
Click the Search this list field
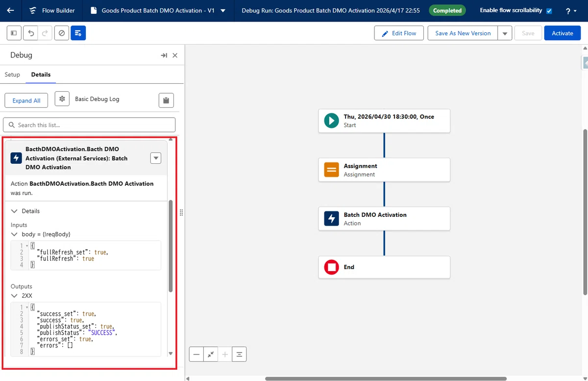[x=89, y=125]
